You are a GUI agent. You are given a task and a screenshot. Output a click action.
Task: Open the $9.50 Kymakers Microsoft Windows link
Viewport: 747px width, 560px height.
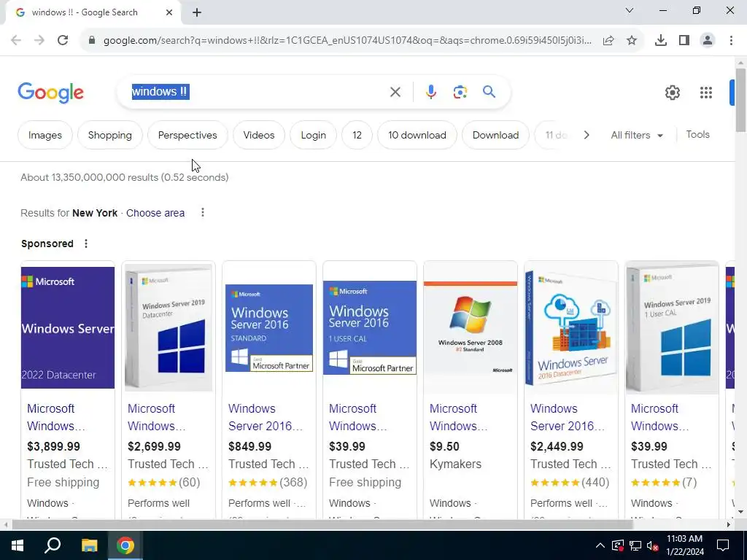(458, 417)
